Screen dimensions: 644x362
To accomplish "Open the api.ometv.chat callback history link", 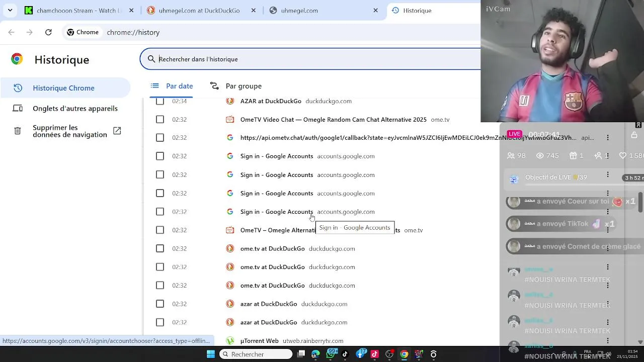I will click(409, 138).
